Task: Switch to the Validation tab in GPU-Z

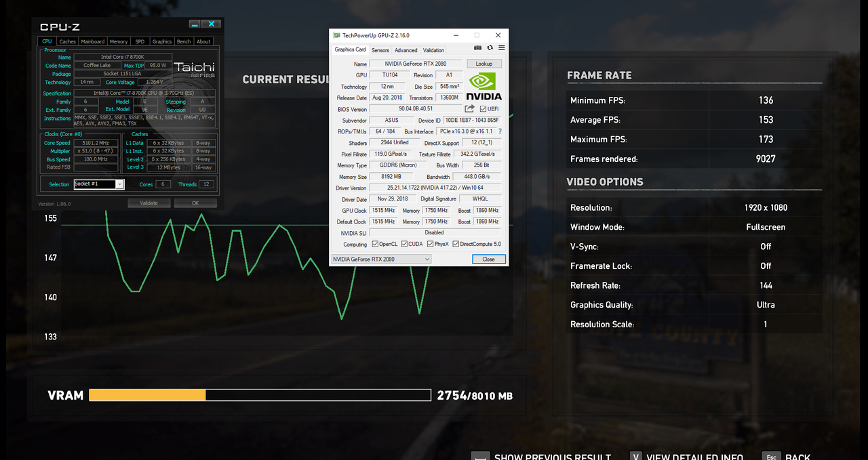Action: [433, 50]
